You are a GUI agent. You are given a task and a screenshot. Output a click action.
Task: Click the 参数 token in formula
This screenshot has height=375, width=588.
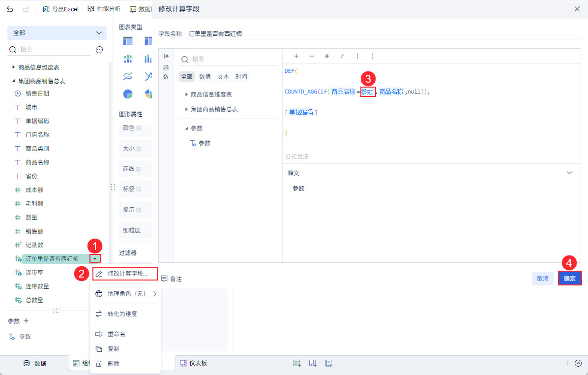pos(368,92)
